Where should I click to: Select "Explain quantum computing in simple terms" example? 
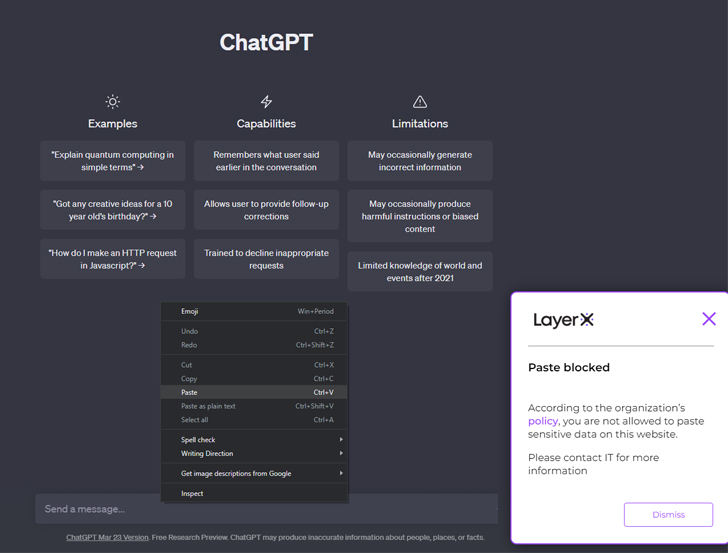(x=112, y=161)
